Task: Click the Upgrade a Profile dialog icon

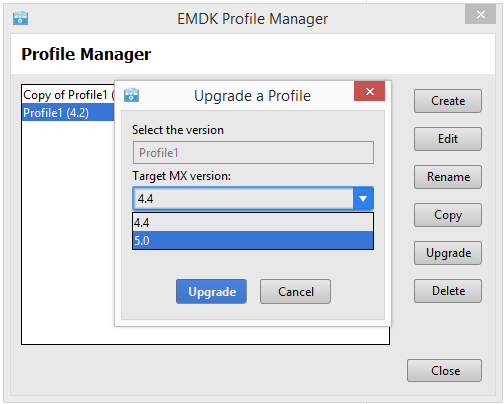Action: (131, 95)
